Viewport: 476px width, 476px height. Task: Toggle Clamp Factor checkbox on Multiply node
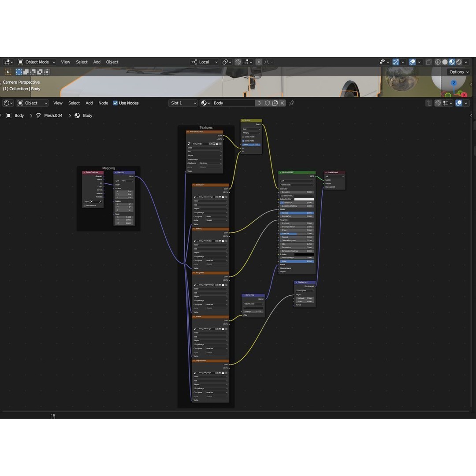tap(243, 141)
